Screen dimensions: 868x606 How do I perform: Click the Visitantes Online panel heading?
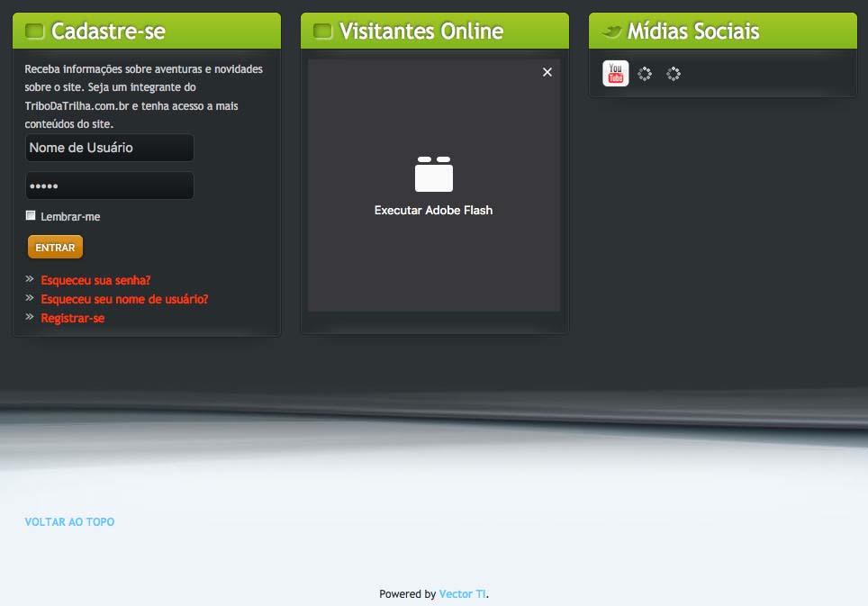pos(420,32)
